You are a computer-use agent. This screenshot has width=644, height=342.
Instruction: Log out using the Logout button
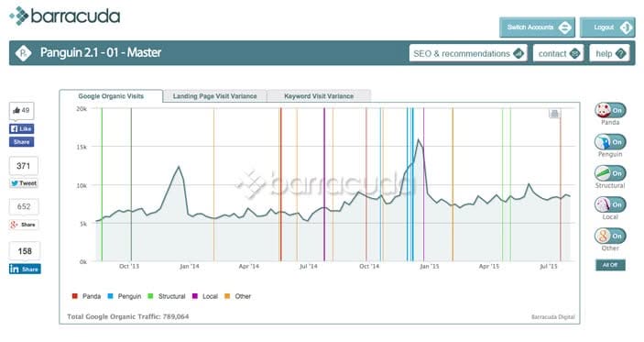607,28
